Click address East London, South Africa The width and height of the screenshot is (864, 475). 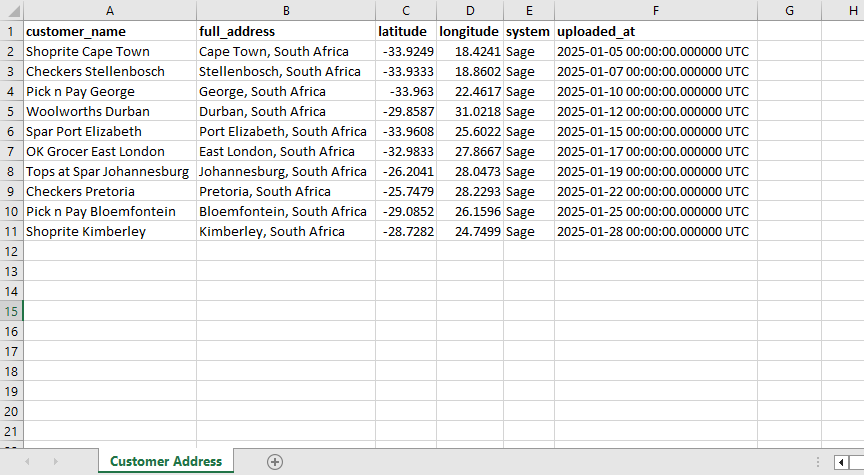tap(286, 151)
